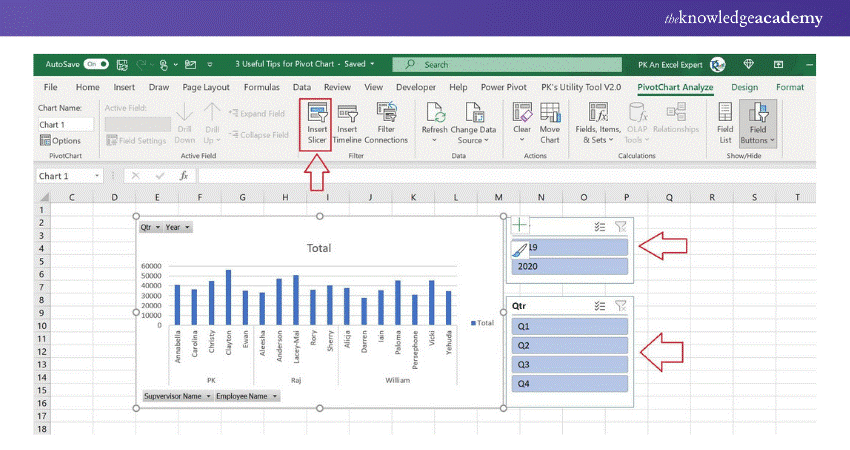Click the green plus chart elements button
The width and height of the screenshot is (850, 450).
(x=521, y=226)
